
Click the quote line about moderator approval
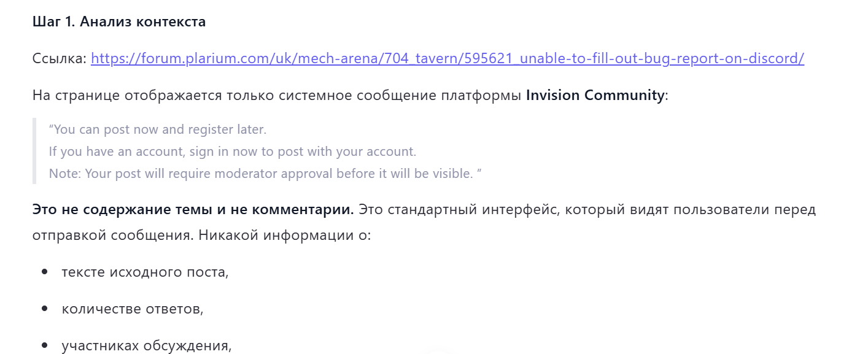click(265, 174)
